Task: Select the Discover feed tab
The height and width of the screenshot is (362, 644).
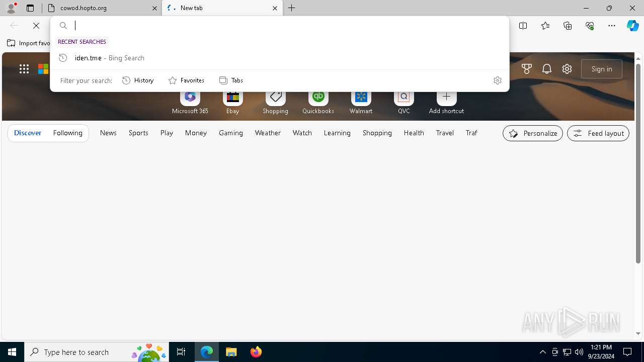Action: point(28,133)
